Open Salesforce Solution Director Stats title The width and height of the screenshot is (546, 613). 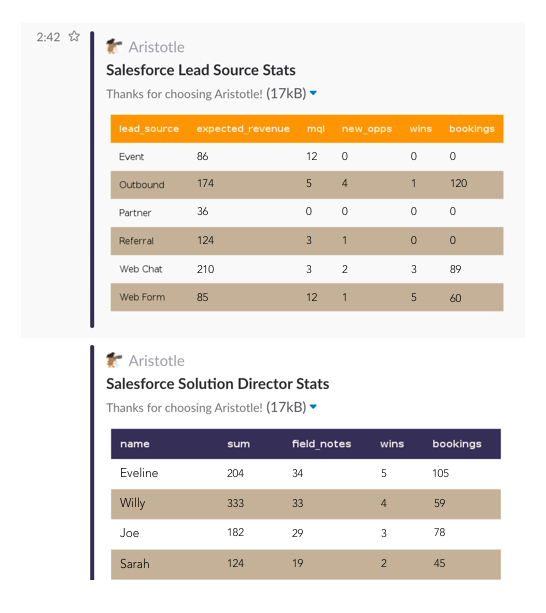click(218, 384)
